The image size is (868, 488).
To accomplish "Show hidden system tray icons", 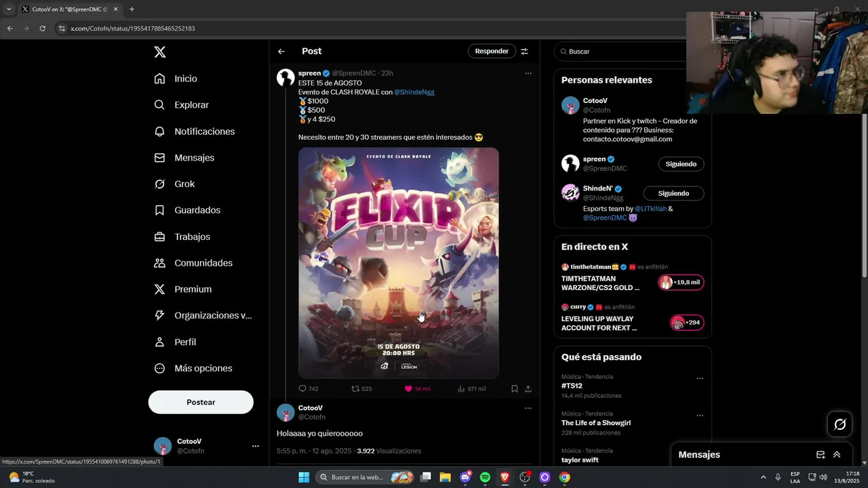I will (764, 477).
